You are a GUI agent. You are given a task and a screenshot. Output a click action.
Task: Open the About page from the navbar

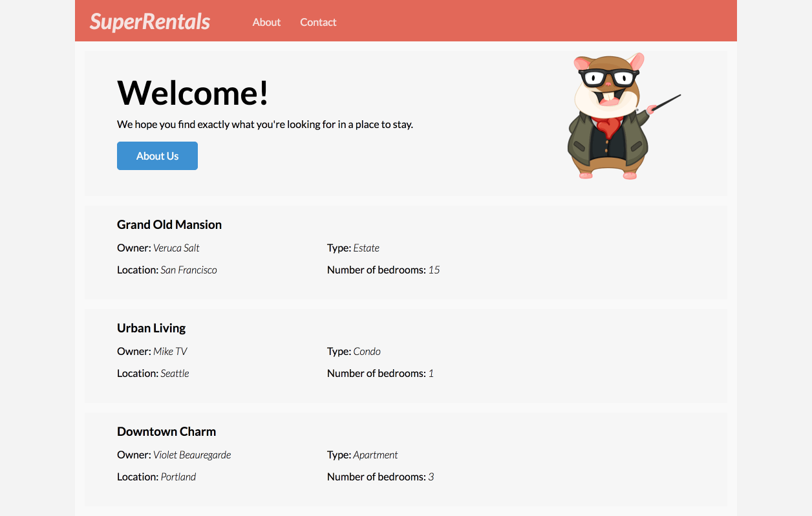(266, 22)
